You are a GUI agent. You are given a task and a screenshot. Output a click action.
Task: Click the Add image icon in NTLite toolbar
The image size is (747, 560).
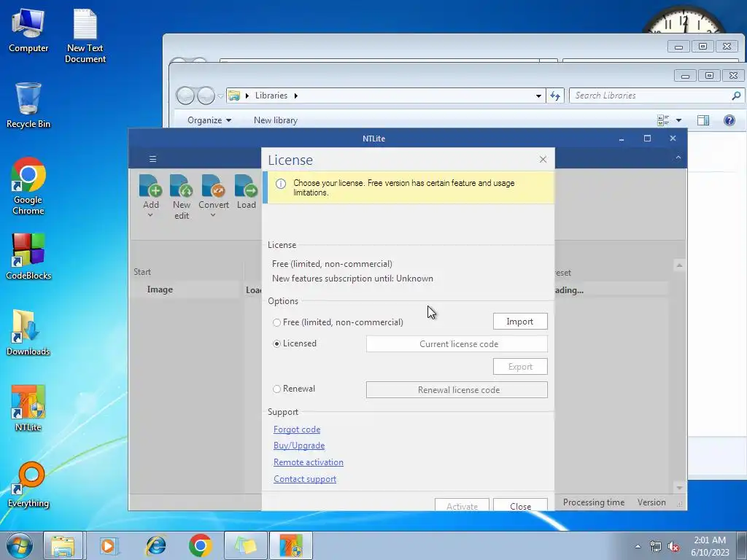click(x=150, y=186)
